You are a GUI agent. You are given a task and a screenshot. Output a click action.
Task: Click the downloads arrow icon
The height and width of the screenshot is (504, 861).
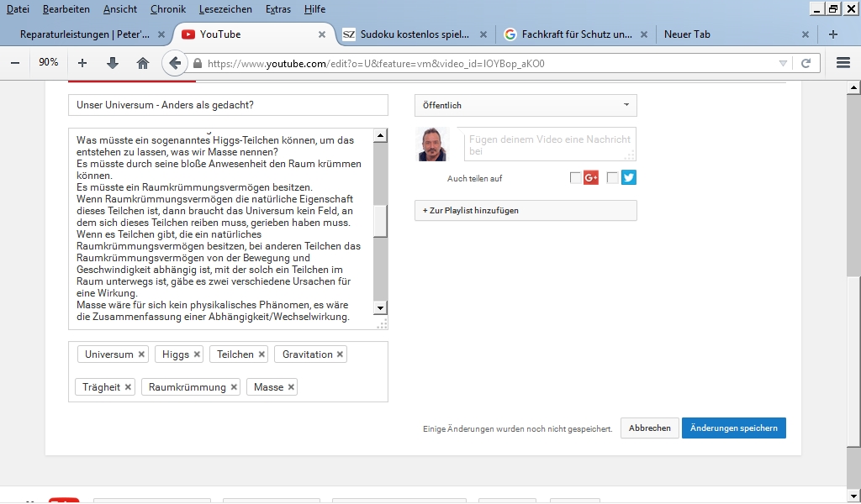point(113,63)
